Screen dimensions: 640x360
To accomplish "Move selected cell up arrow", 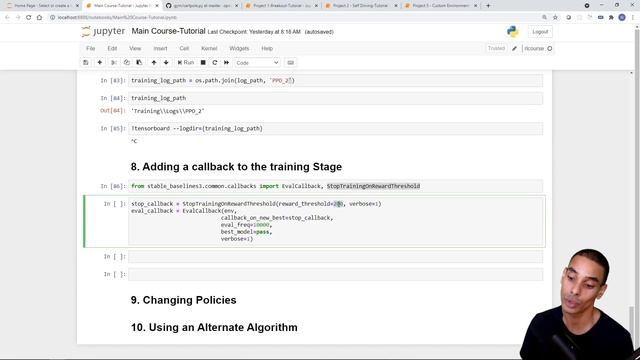I will (x=154, y=62).
